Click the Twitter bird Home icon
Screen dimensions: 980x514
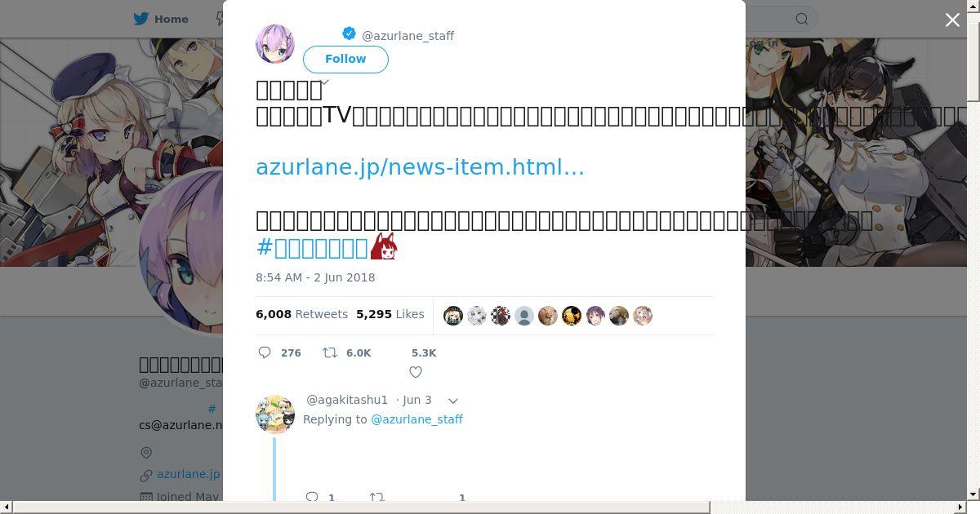click(141, 19)
